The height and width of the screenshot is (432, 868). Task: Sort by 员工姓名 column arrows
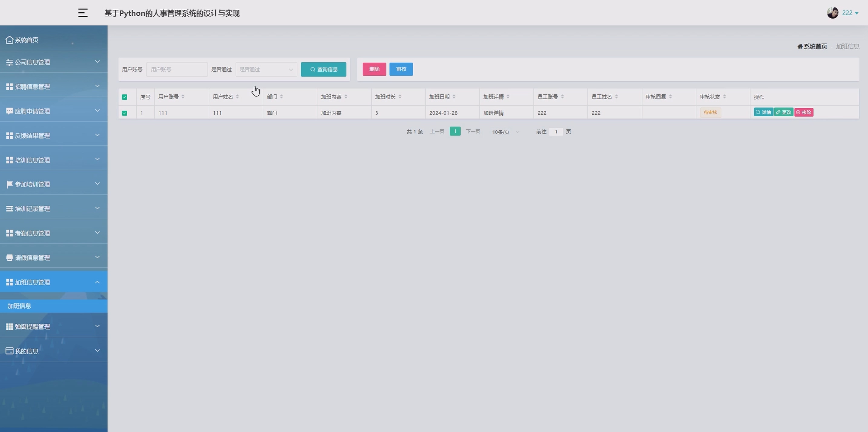(x=616, y=97)
